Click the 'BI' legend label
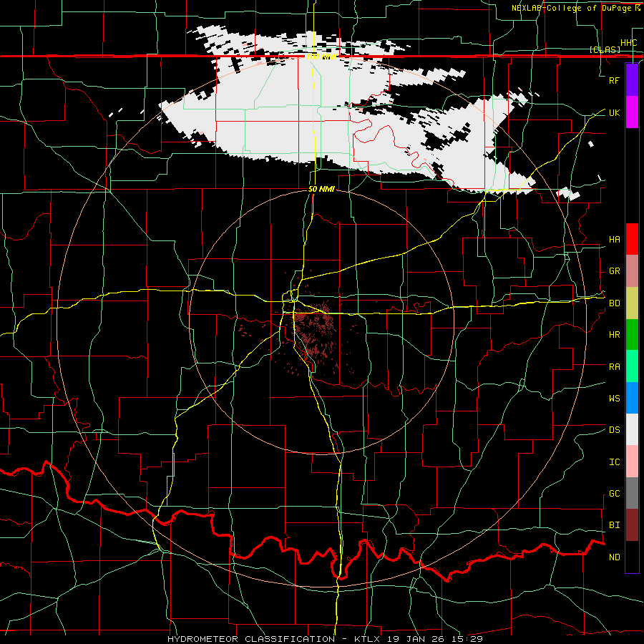The height and width of the screenshot is (644, 644). click(615, 525)
